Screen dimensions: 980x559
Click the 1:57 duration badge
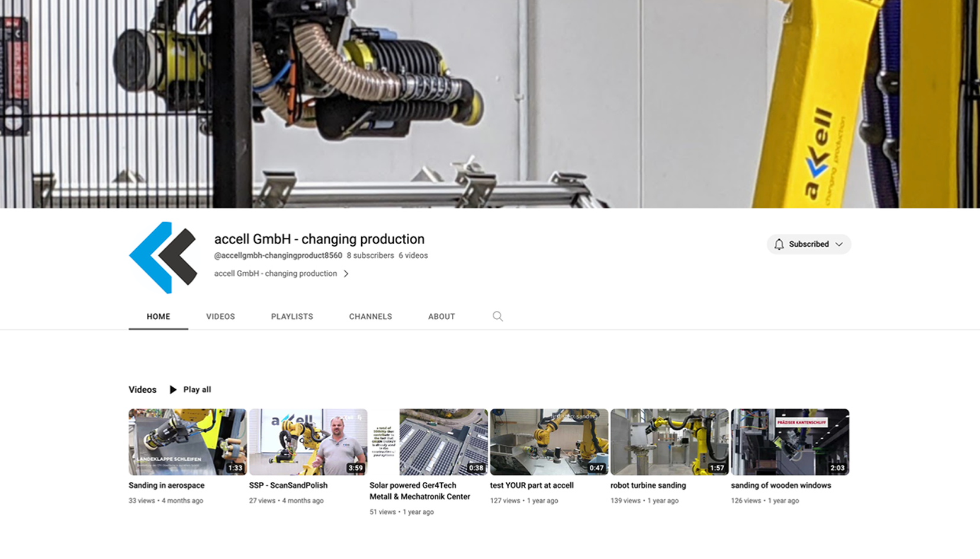pyautogui.click(x=717, y=468)
